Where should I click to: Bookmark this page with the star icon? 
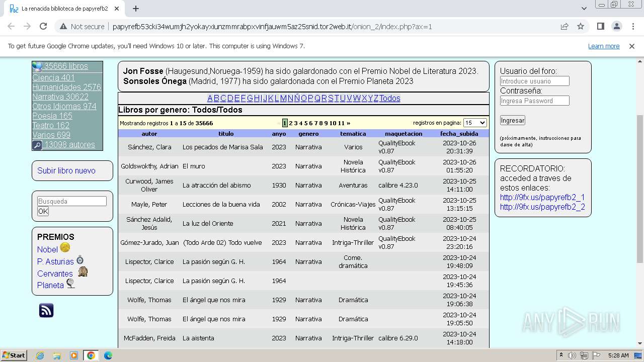pyautogui.click(x=581, y=26)
